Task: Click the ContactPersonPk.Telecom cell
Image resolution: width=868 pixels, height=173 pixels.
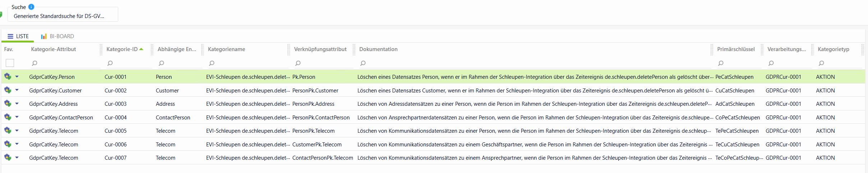Action: pos(323,158)
